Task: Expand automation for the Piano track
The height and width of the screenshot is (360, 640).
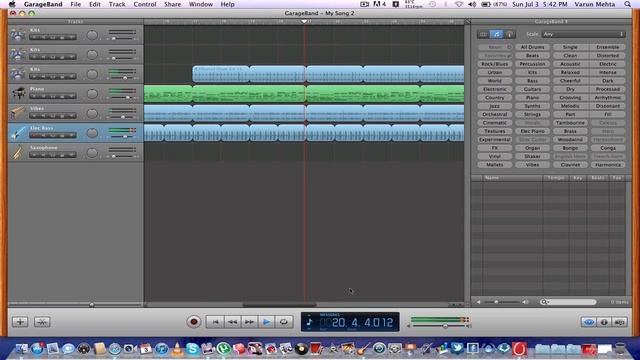Action: pyautogui.click(x=71, y=96)
